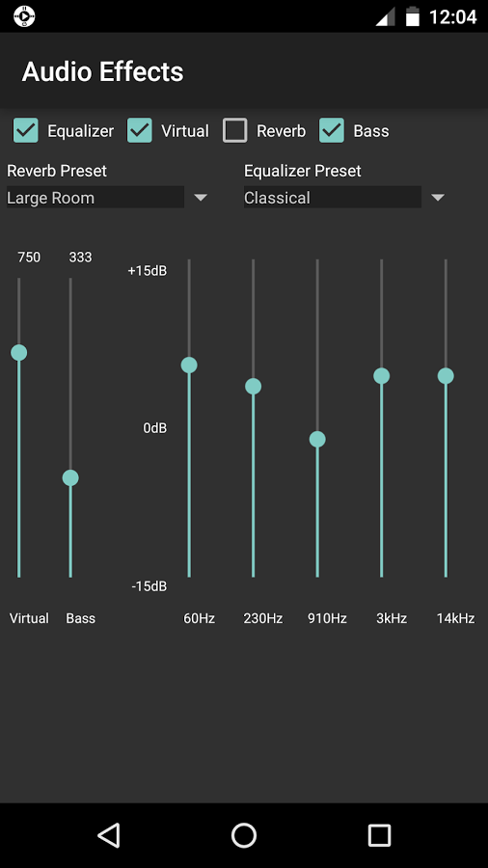The height and width of the screenshot is (868, 488).
Task: Tap the music player notification icon
Action: click(x=24, y=16)
